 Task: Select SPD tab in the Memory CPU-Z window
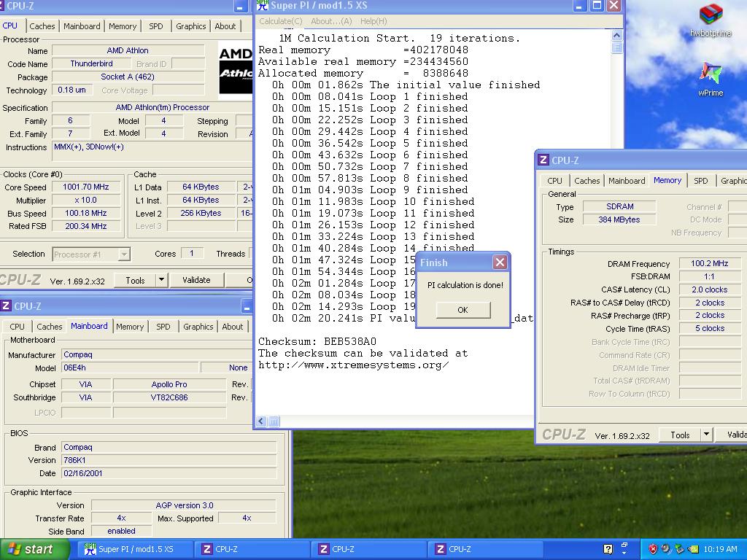700,181
